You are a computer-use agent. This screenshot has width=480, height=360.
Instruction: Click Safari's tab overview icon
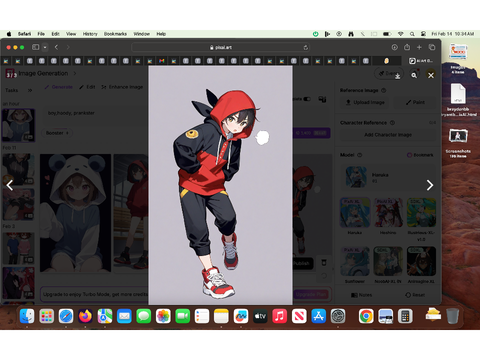click(x=432, y=47)
